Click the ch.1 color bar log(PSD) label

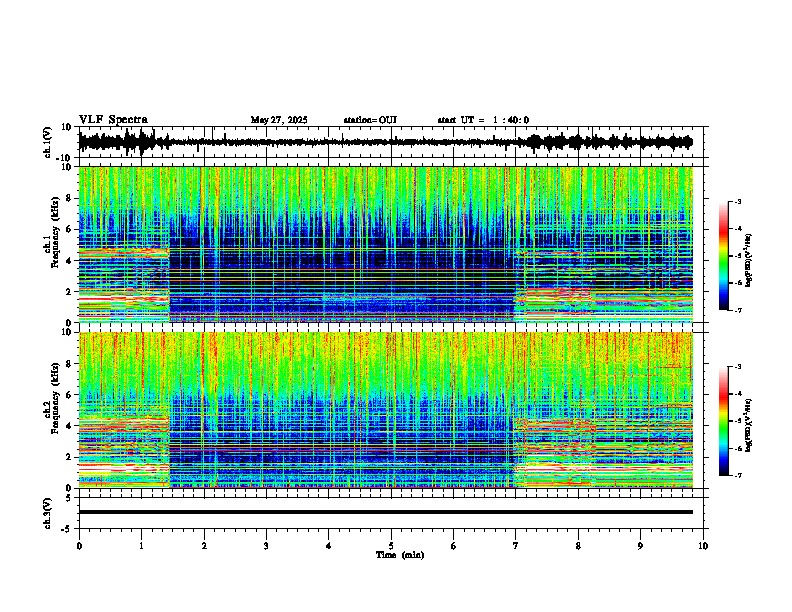point(749,260)
